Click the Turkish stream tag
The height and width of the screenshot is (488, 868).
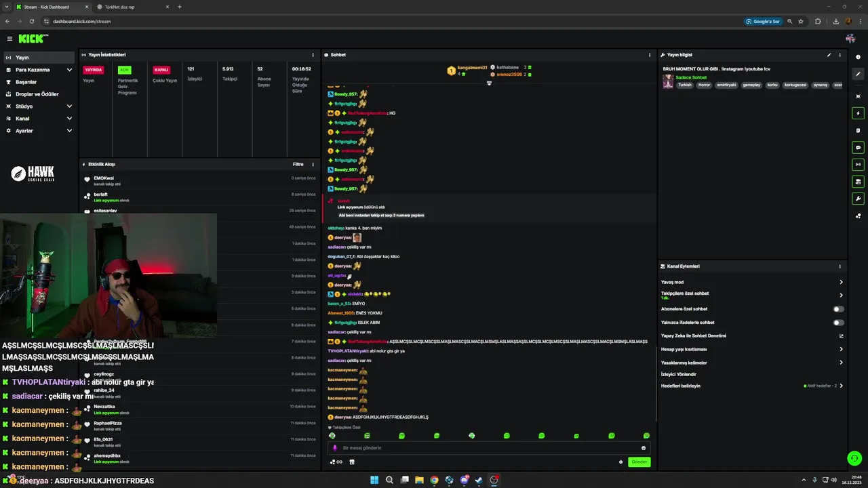(685, 85)
